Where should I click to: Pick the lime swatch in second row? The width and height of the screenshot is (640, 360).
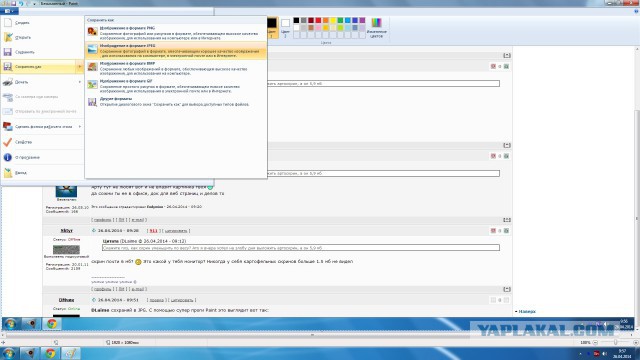click(x=340, y=28)
